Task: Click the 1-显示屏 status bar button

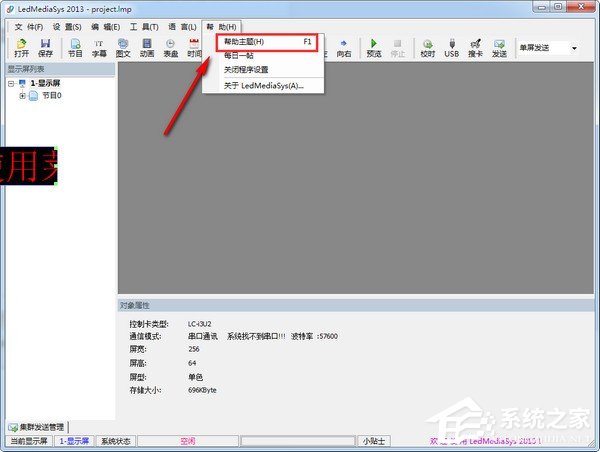Action: coord(74,441)
